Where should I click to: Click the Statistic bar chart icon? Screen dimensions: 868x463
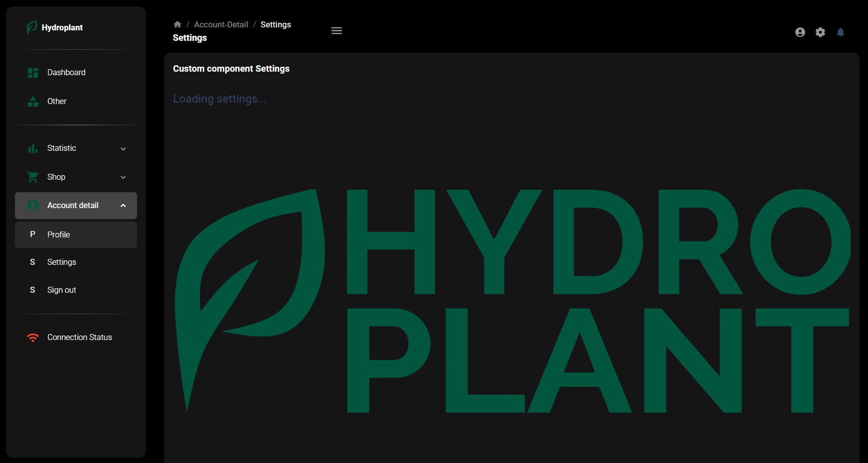[33, 148]
